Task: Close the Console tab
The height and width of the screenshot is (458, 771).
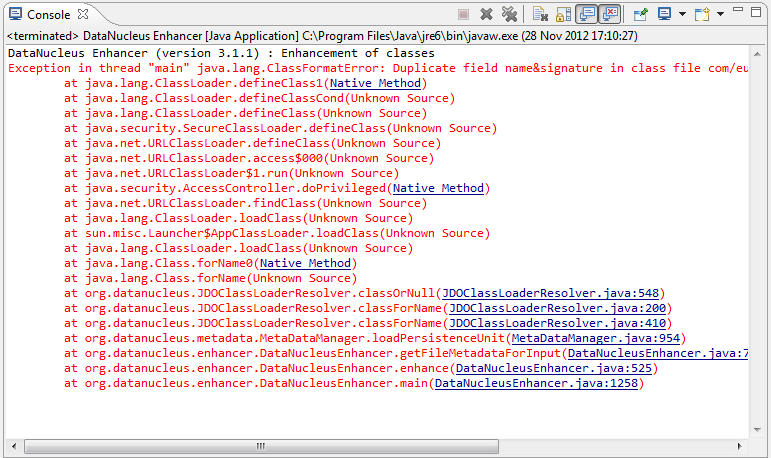Action: click(x=82, y=14)
